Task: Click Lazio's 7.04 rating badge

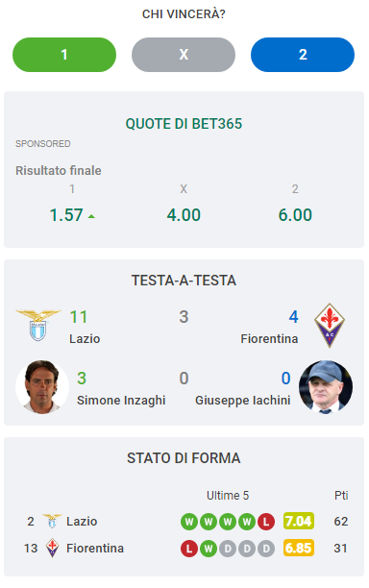Action: click(299, 522)
